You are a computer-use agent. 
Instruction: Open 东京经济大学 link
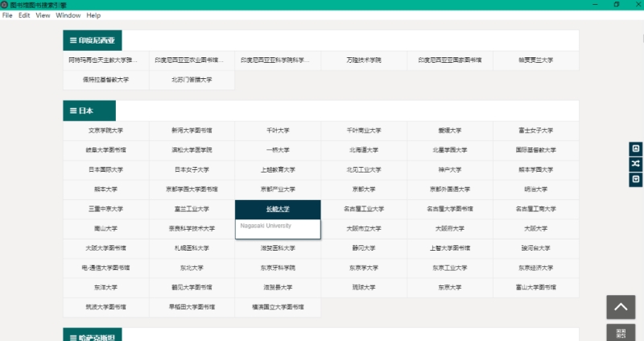coord(536,268)
